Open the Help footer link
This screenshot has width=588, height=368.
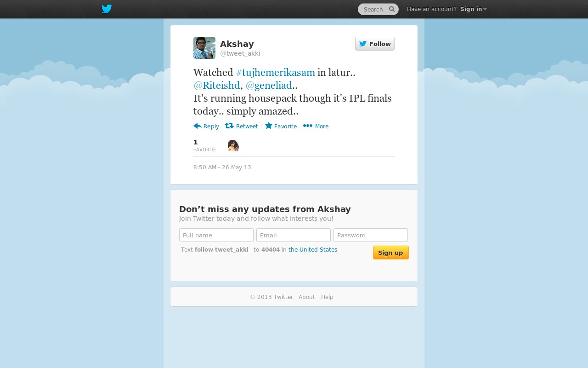[327, 297]
